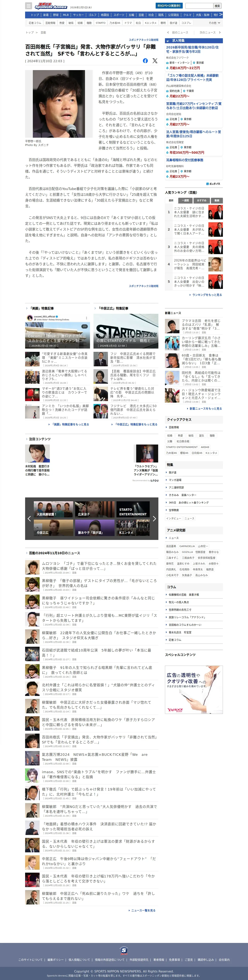Click the 検索 search button
Screen dimensions: 248x980
tap(217, 6)
